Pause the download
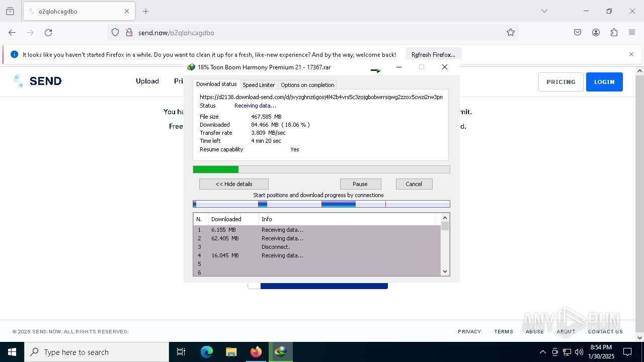The width and height of the screenshot is (644, 362). pyautogui.click(x=360, y=184)
